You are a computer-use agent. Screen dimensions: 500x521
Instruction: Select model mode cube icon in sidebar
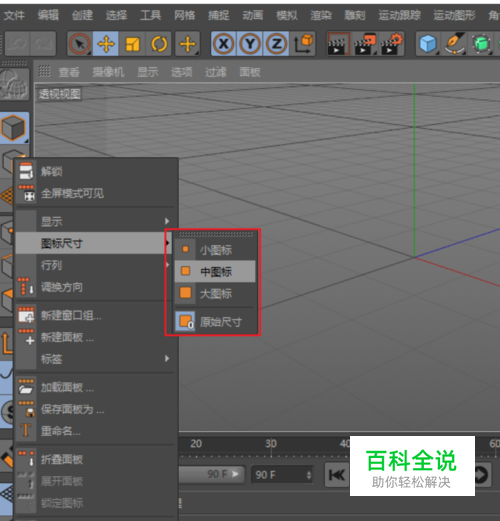tap(14, 128)
